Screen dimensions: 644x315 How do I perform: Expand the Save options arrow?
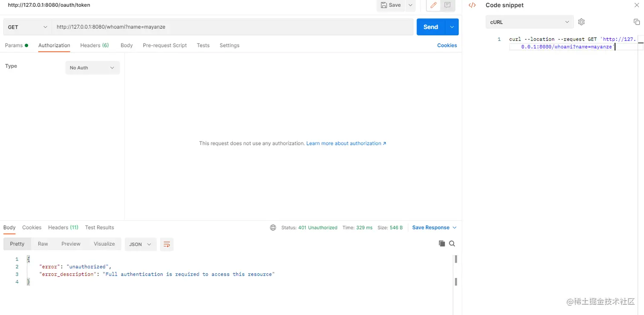[x=410, y=5]
